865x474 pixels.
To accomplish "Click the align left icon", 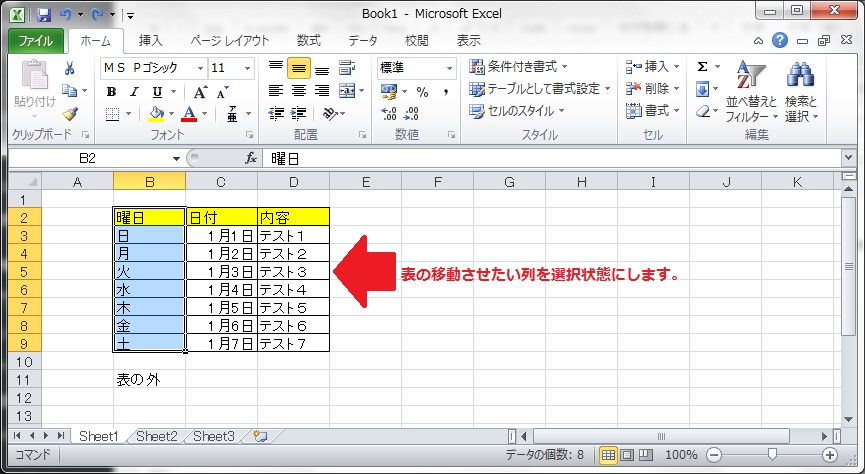I will point(275,90).
